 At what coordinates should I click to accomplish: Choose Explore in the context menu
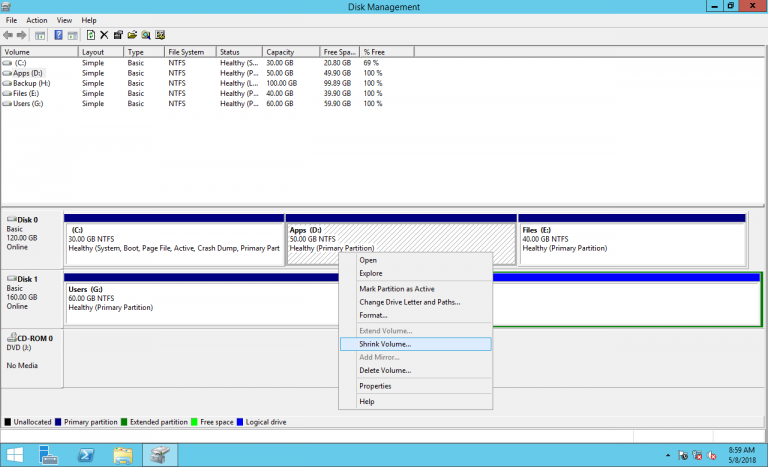click(x=415, y=273)
